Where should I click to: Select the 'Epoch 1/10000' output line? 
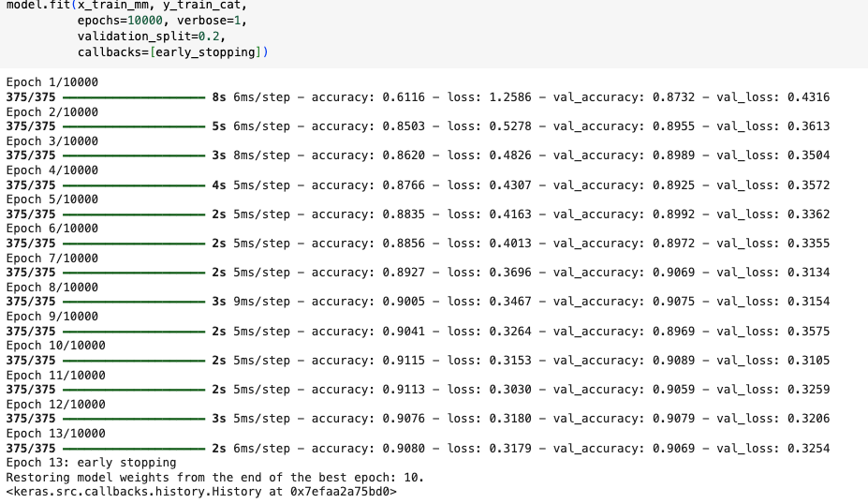pos(52,82)
